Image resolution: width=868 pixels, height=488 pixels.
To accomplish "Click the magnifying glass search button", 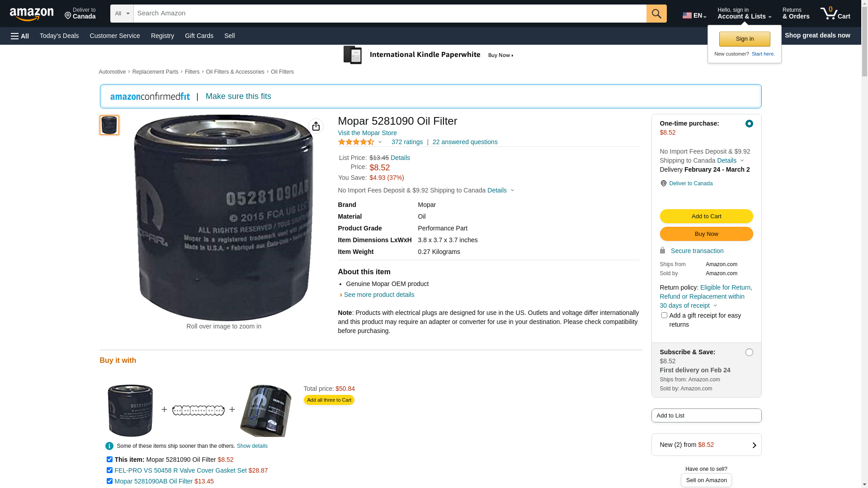I will pos(656,14).
